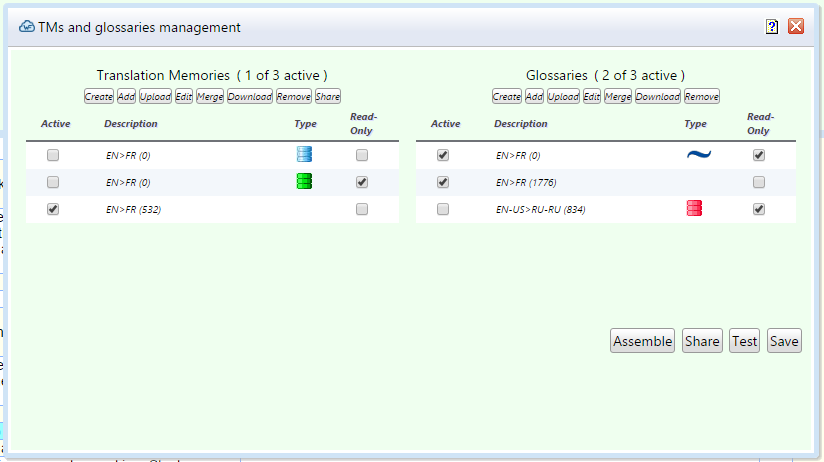Activate the EN-US>RU-RU (834) glossary
The image size is (824, 462).
[x=443, y=209]
